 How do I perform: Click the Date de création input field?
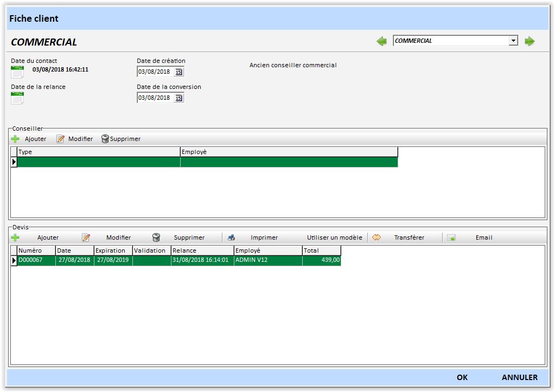click(155, 72)
